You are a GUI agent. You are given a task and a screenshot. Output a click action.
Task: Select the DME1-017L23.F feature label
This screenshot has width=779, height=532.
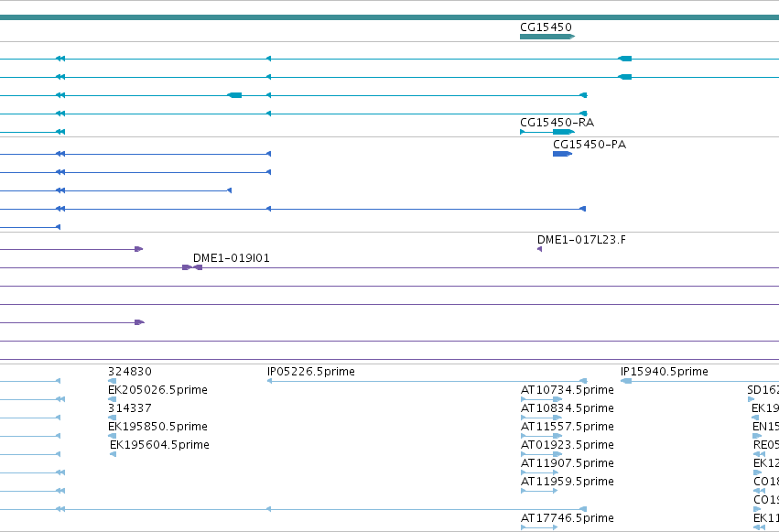581,240
